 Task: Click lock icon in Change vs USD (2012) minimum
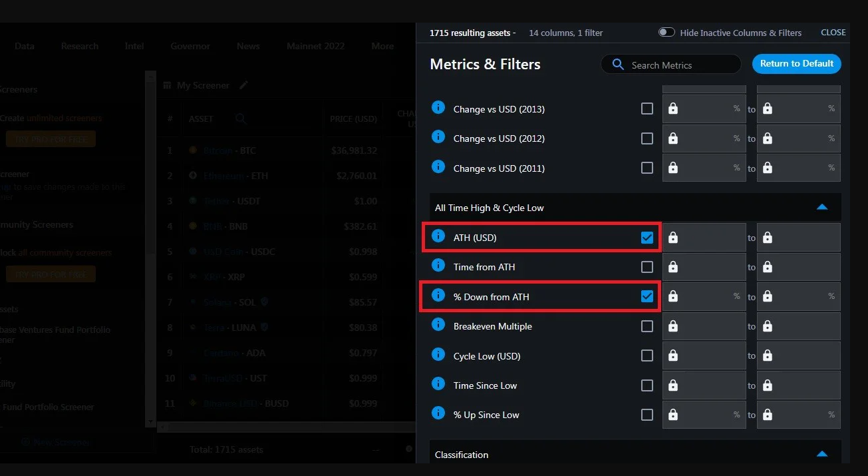pyautogui.click(x=673, y=138)
